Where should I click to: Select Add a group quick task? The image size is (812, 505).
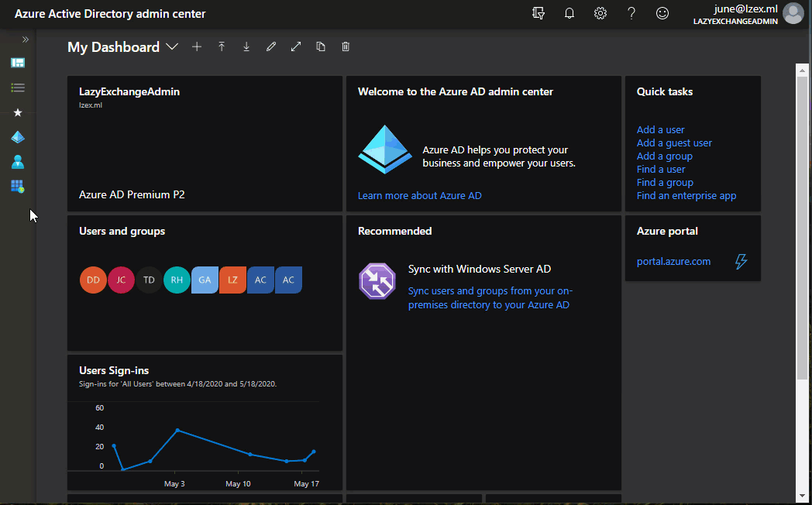tap(665, 156)
